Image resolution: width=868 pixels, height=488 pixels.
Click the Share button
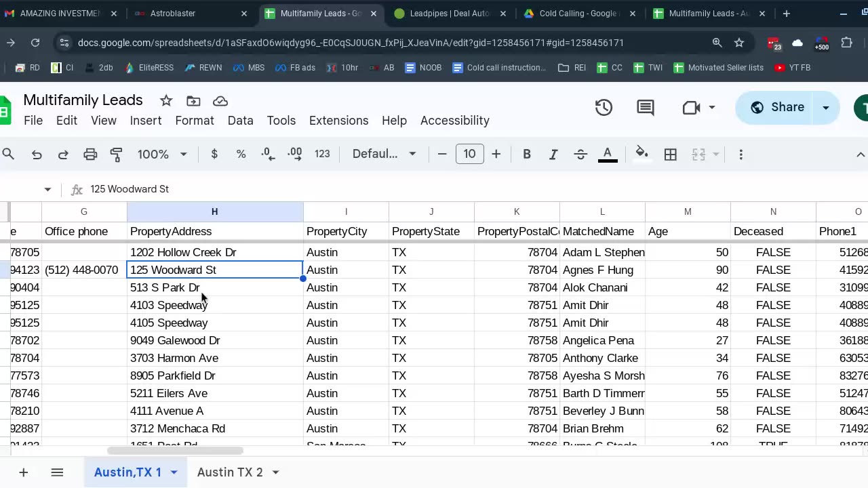776,107
